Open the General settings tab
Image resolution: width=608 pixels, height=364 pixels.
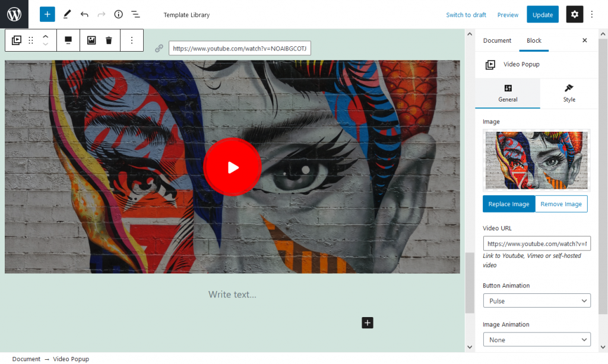coord(508,93)
